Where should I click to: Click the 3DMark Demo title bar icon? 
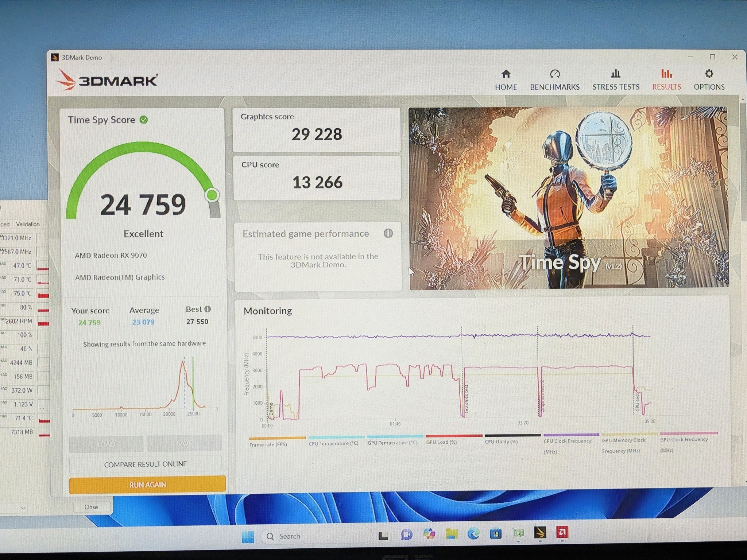(55, 57)
